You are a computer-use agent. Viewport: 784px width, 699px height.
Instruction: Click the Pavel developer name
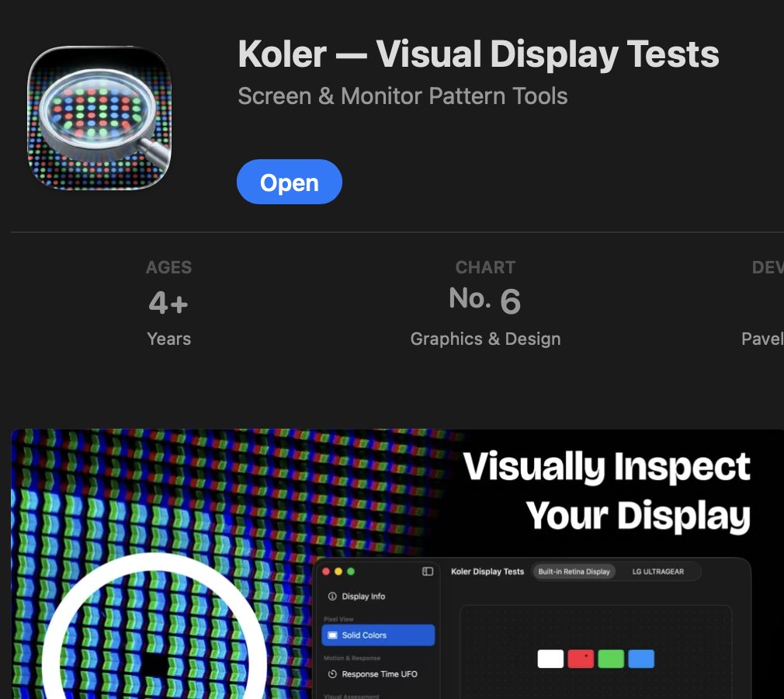pyautogui.click(x=762, y=339)
